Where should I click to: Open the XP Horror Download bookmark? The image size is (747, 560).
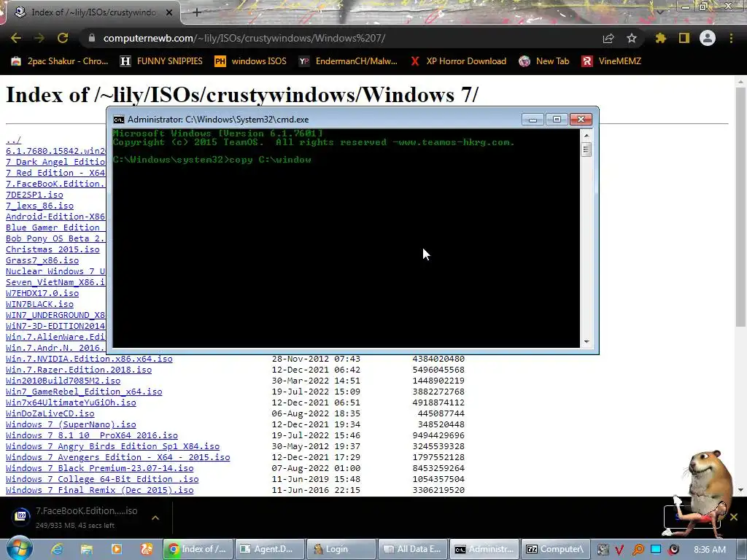tap(458, 61)
